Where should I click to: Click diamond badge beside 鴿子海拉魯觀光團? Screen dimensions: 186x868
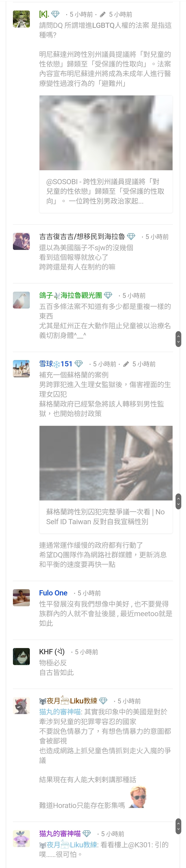(x=108, y=295)
